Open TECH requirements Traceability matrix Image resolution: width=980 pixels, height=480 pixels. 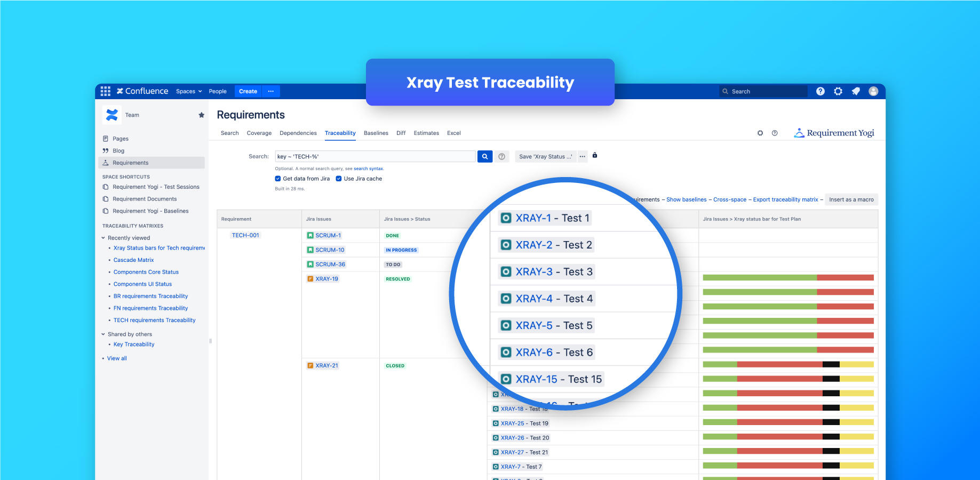click(x=154, y=320)
